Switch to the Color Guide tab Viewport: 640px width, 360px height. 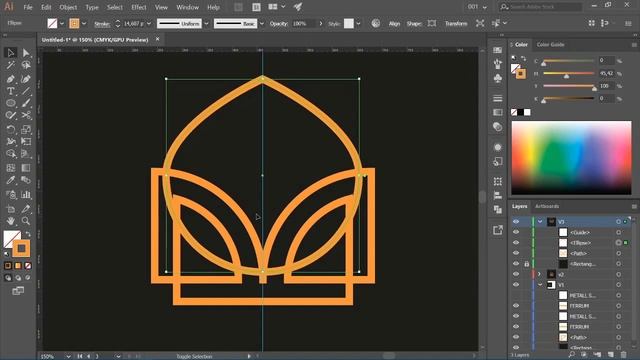(550, 44)
